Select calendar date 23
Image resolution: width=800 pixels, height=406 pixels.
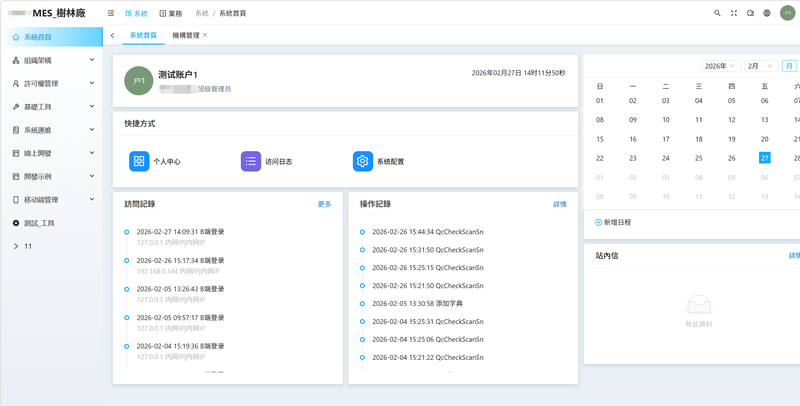click(633, 159)
